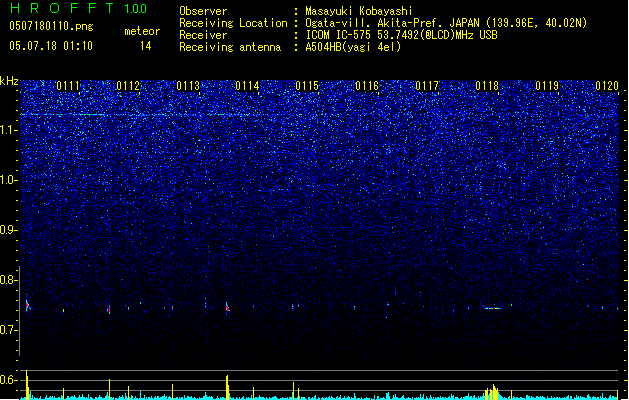
Task: Click the yellow amplitude burst cluster below 0118
Action: (x=493, y=392)
